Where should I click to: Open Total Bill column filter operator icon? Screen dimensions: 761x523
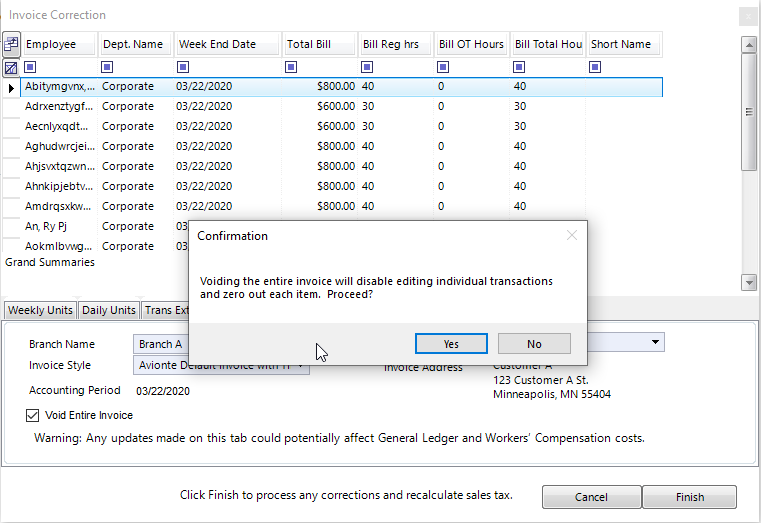coord(291,67)
